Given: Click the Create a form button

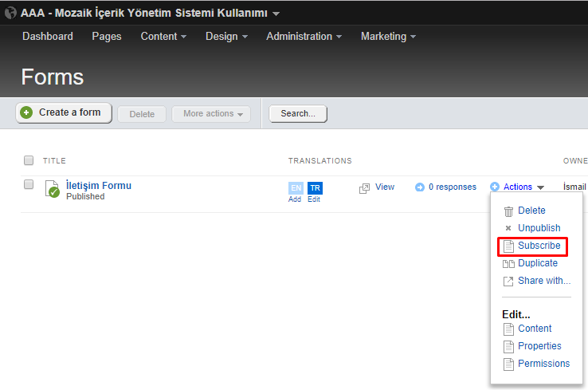Looking at the screenshot, I should 64,112.
